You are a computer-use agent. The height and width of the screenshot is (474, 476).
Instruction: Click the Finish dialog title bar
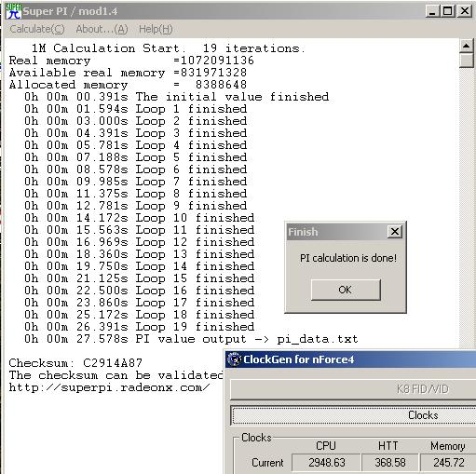coord(337,232)
